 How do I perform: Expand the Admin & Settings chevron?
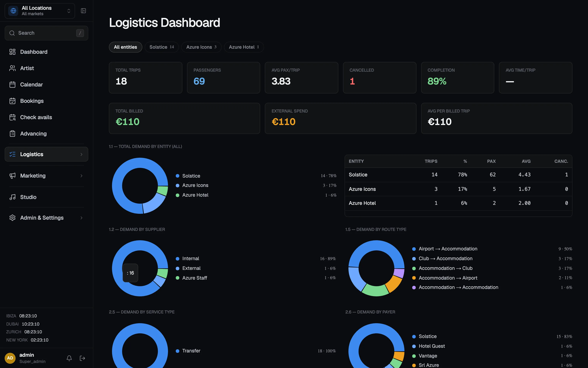81,218
